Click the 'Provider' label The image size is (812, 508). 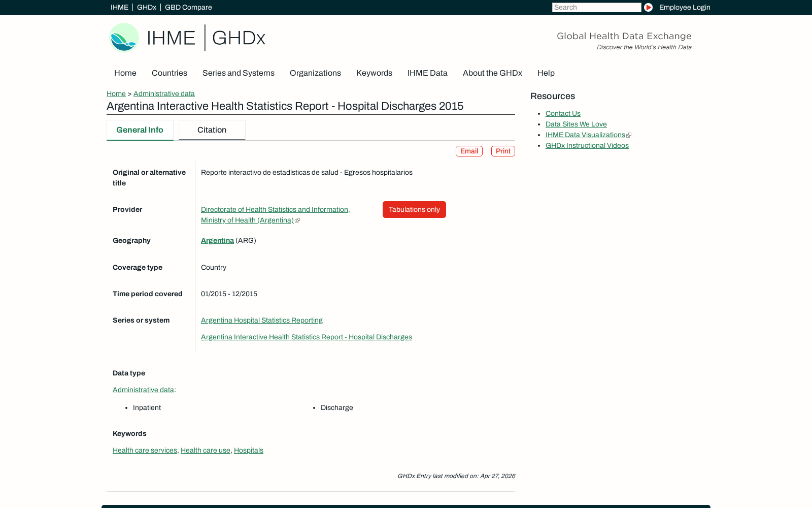tap(127, 210)
